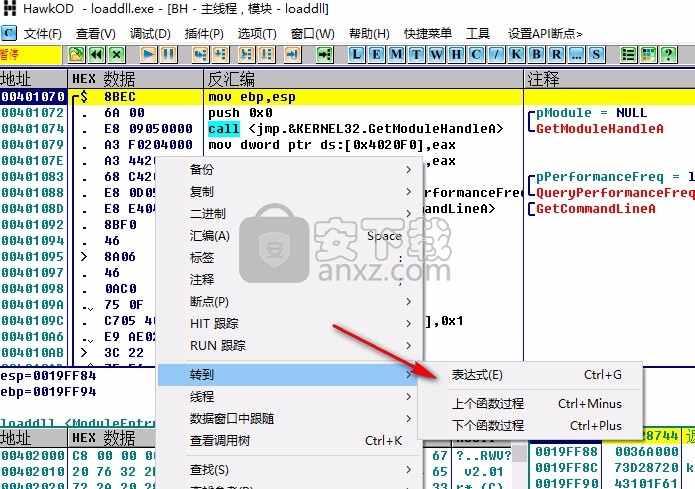Open the 调试(D) menu
Viewport: 695px width, 489px height.
(150, 33)
